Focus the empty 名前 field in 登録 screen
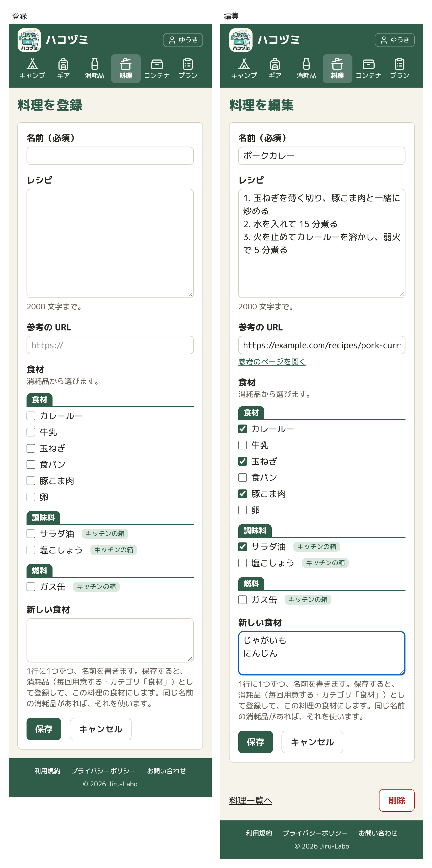The image size is (432, 868). pos(110,156)
